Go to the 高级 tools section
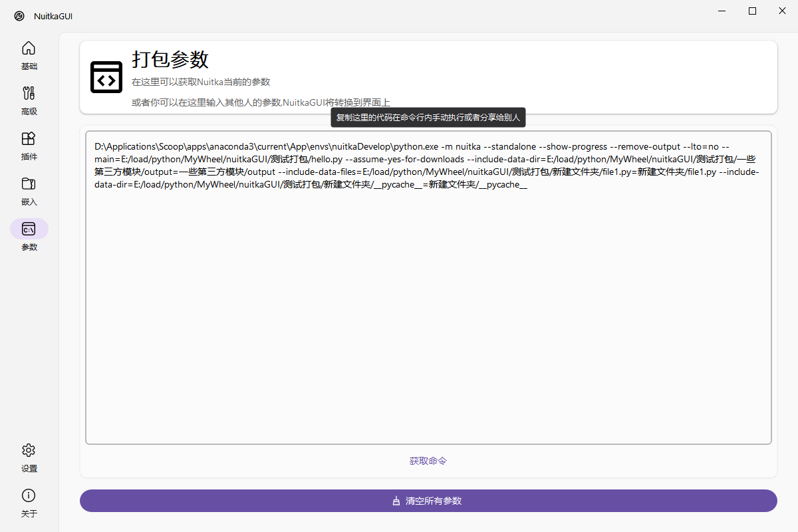798x532 pixels. (x=29, y=101)
